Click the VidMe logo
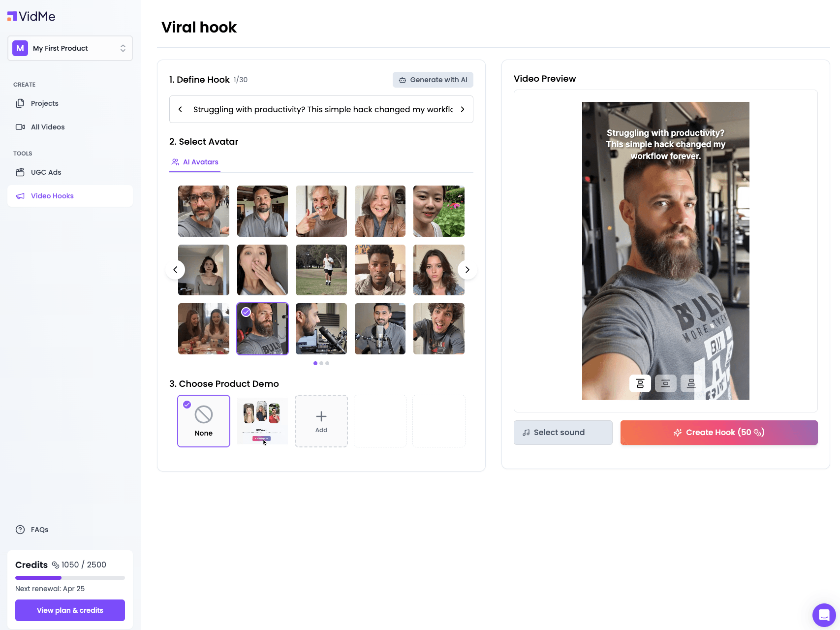The width and height of the screenshot is (840, 630). [x=31, y=16]
